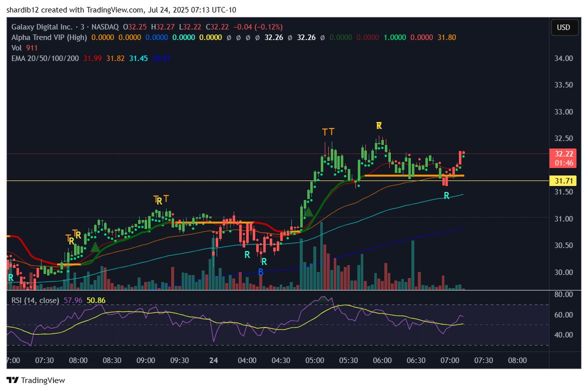Click the 31.00 price axis label
Screen dimensions: 588x391
(563, 218)
